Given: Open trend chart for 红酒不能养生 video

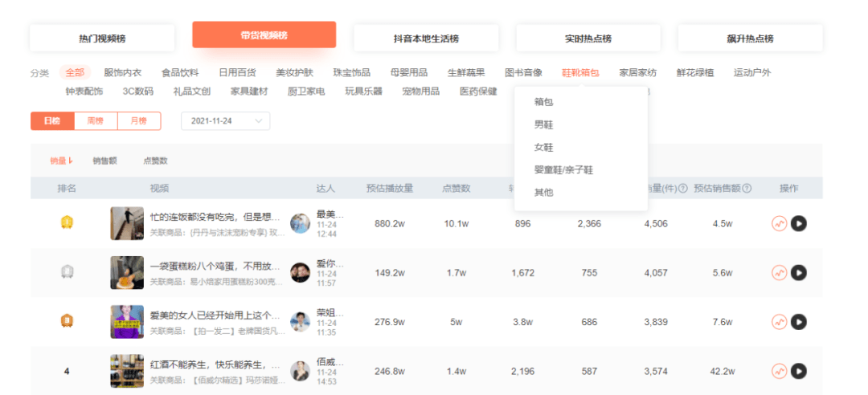Looking at the screenshot, I should point(780,371).
